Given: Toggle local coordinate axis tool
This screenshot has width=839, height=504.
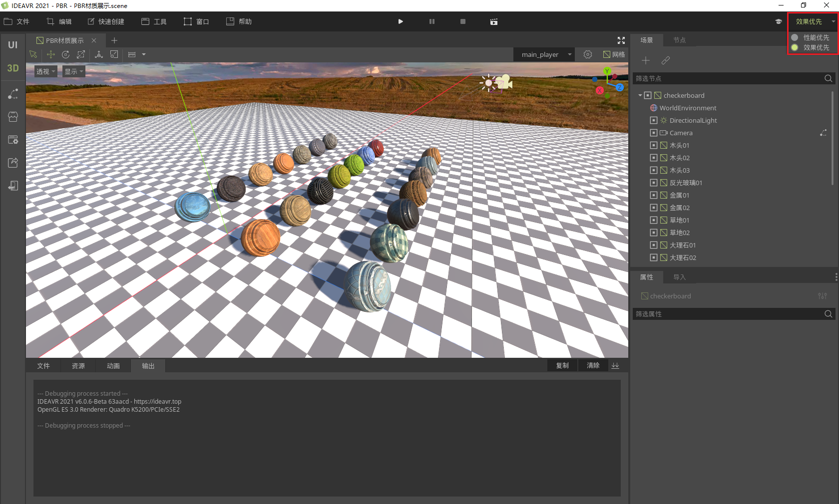Looking at the screenshot, I should 99,54.
